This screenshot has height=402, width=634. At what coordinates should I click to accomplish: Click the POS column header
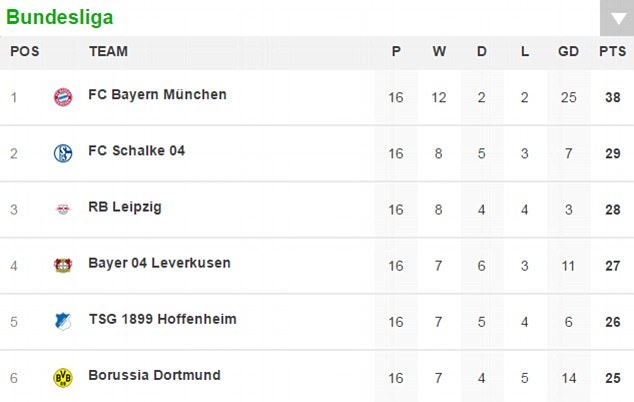point(25,52)
